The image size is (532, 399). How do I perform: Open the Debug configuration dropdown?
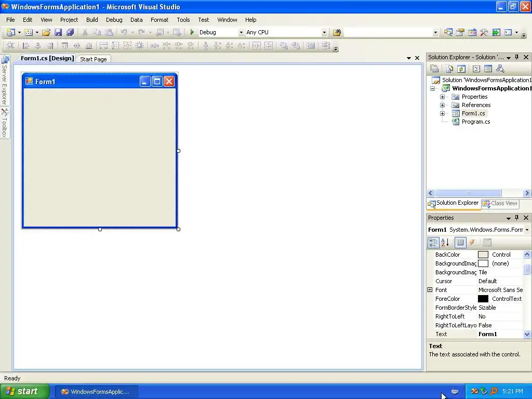pyautogui.click(x=241, y=32)
